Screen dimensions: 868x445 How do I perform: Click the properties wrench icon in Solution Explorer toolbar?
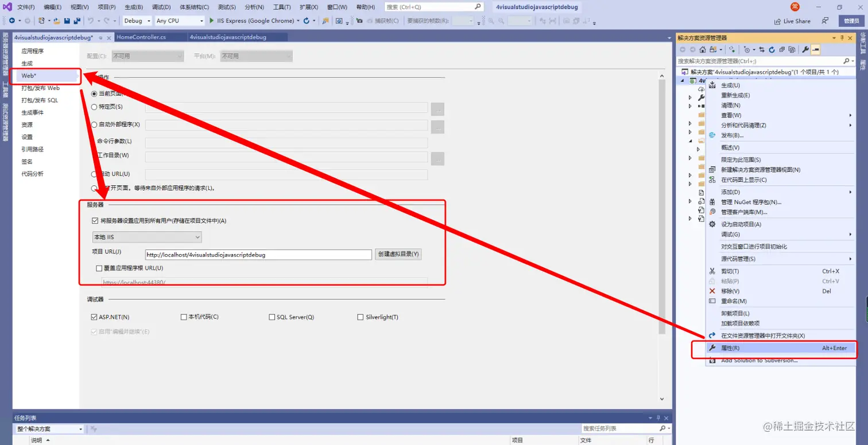(805, 50)
